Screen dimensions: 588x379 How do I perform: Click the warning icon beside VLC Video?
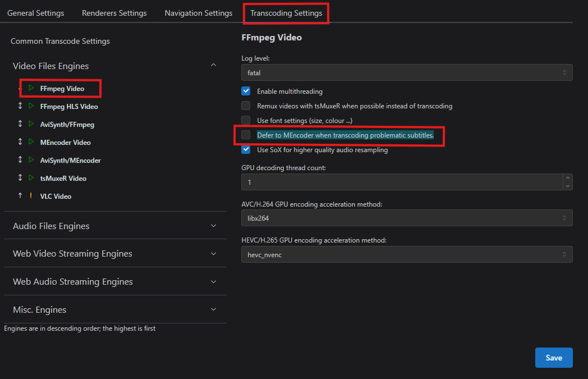[31, 196]
